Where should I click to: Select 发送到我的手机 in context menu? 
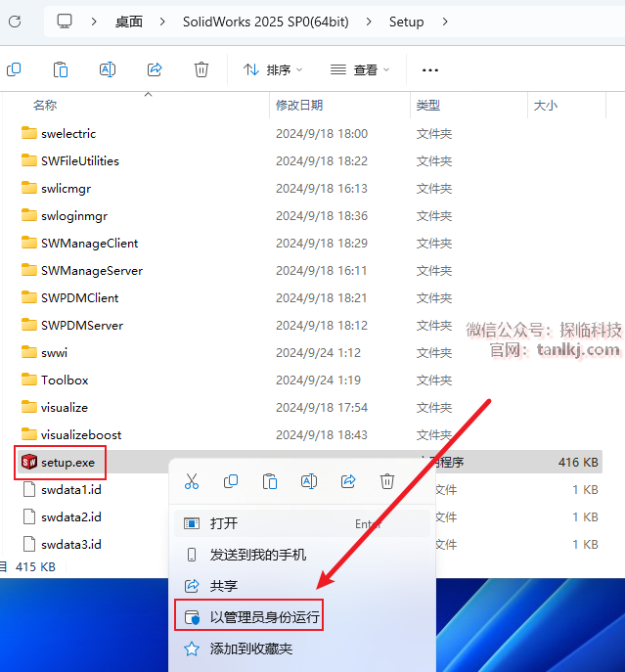[x=302, y=555]
